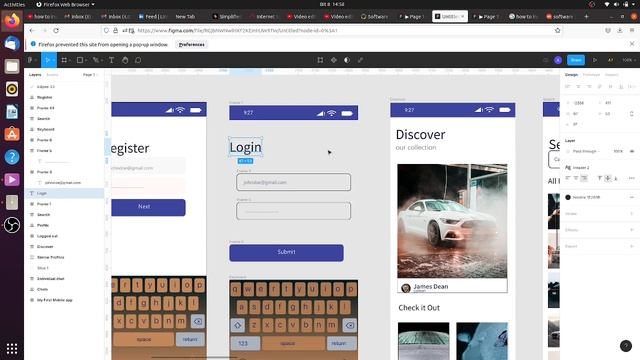Select the Rectangle shape tool
This screenshot has height=360, width=640.
(x=80, y=60)
